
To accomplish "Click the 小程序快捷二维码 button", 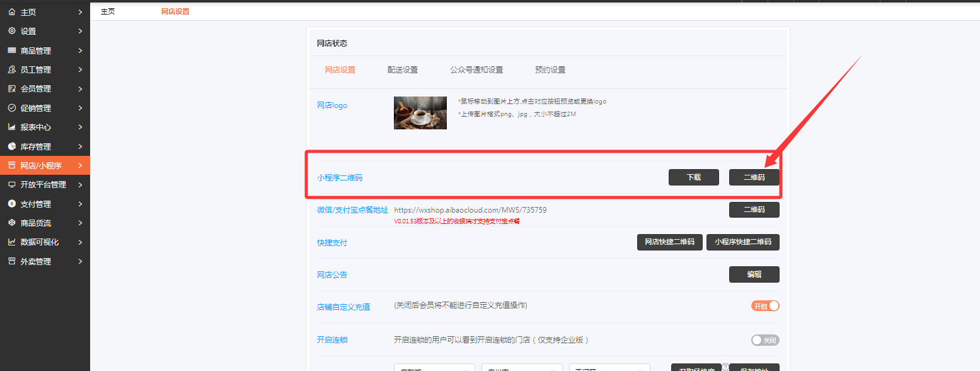I will [x=742, y=242].
